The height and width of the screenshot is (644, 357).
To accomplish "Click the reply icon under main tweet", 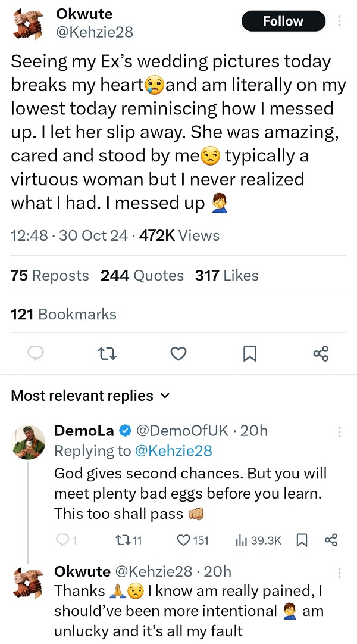I will pyautogui.click(x=36, y=354).
